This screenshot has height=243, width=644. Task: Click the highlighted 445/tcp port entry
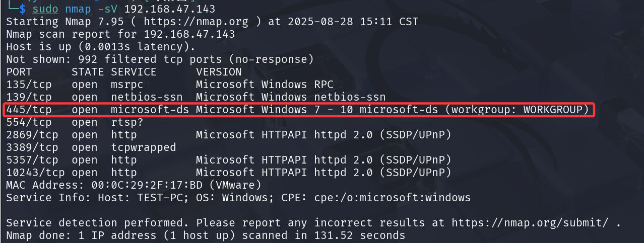(x=29, y=110)
